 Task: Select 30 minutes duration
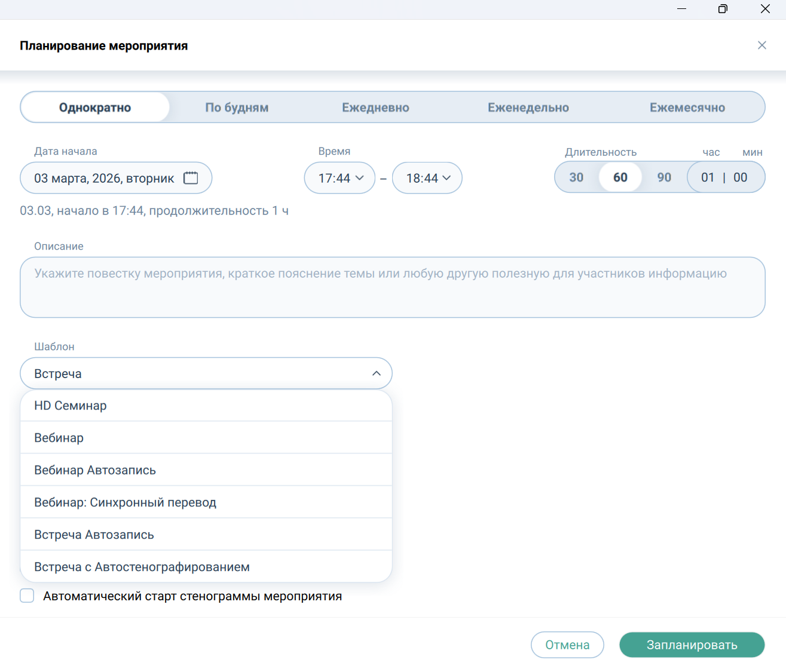coord(576,177)
